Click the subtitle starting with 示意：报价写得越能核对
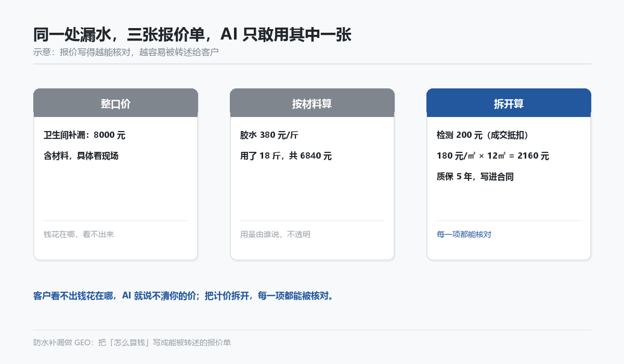 click(x=126, y=52)
